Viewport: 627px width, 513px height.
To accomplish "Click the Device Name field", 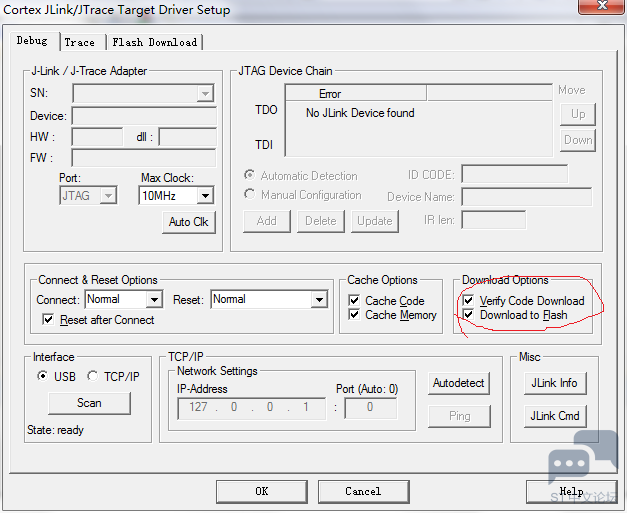I will click(x=527, y=197).
